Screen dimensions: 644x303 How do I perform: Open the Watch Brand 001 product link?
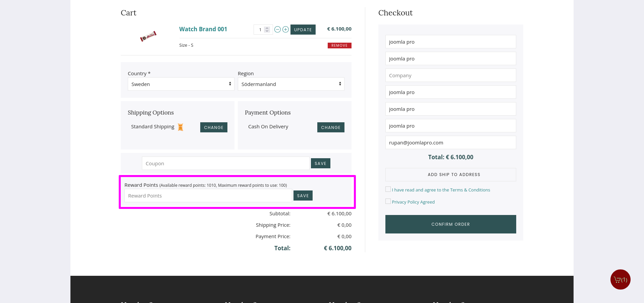tap(203, 29)
